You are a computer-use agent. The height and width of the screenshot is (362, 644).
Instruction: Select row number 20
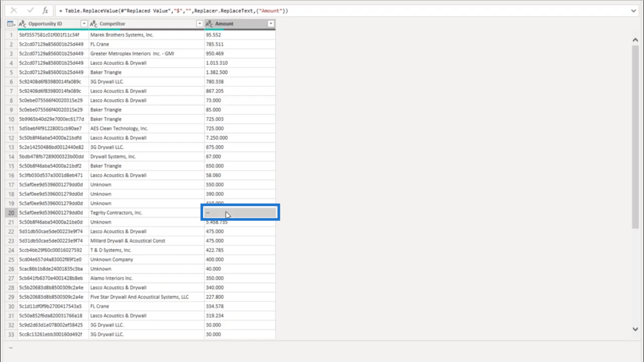pos(11,213)
